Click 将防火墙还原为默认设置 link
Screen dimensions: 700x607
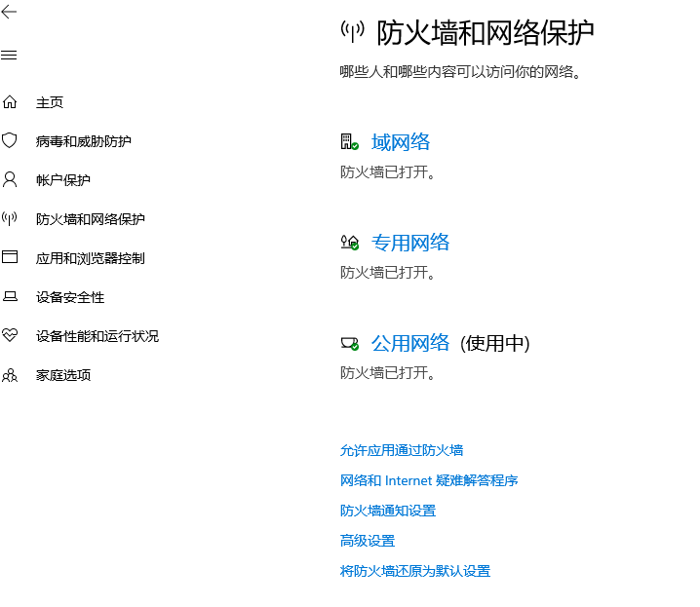(x=415, y=571)
